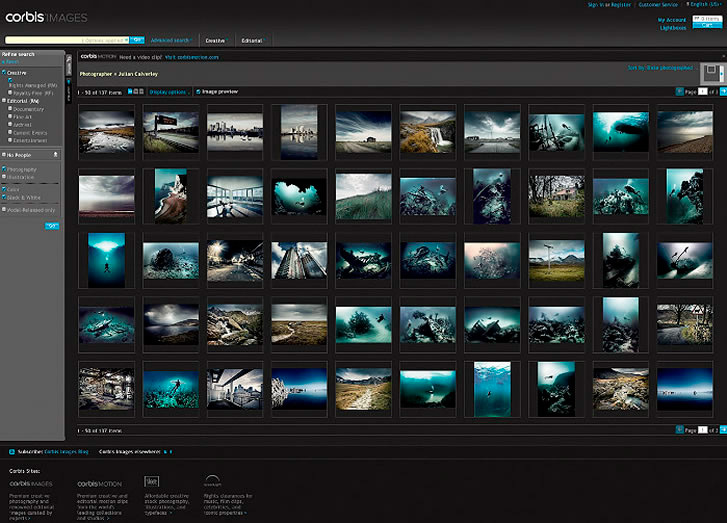Click the Register link

pos(620,5)
